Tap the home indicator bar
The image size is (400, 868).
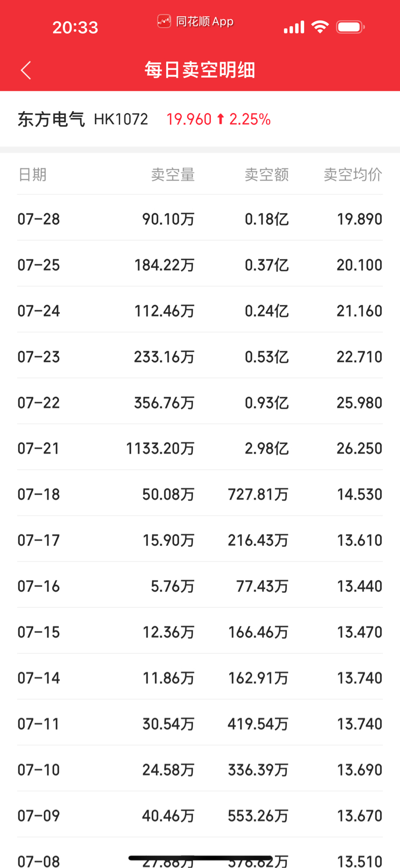coord(200,858)
